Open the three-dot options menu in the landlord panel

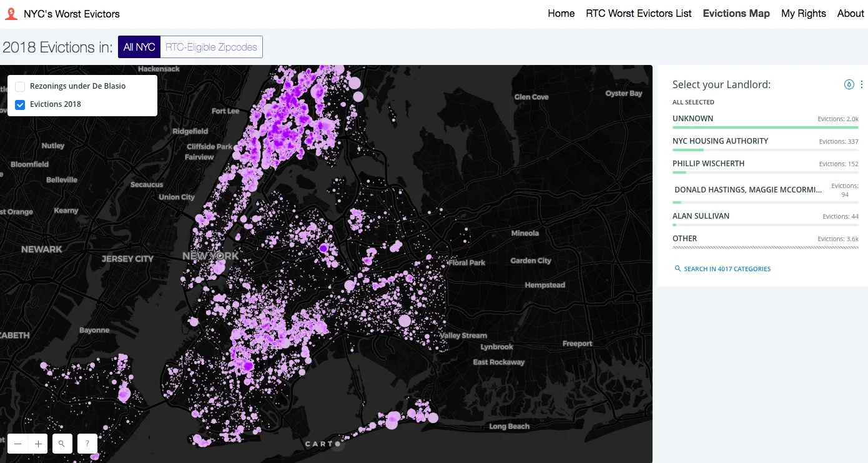click(x=862, y=84)
